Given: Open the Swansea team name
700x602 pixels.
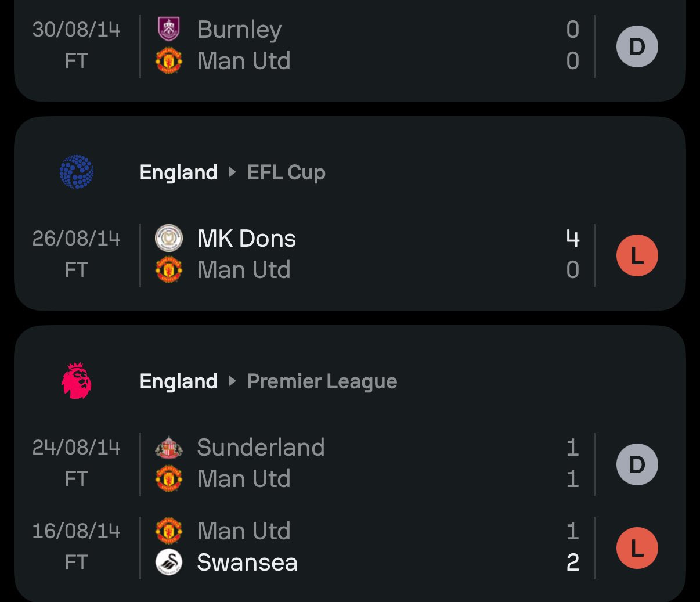Looking at the screenshot, I should pos(247,563).
